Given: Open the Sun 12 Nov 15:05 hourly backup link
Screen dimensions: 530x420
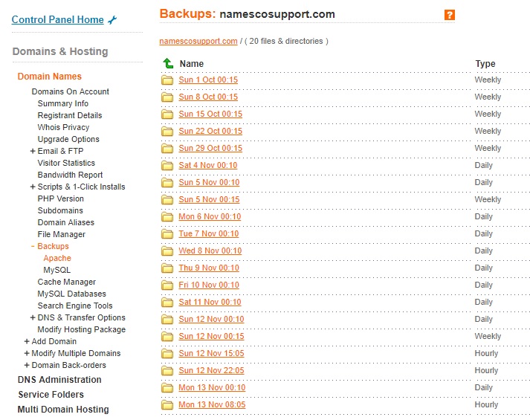Looking at the screenshot, I should 211,353.
